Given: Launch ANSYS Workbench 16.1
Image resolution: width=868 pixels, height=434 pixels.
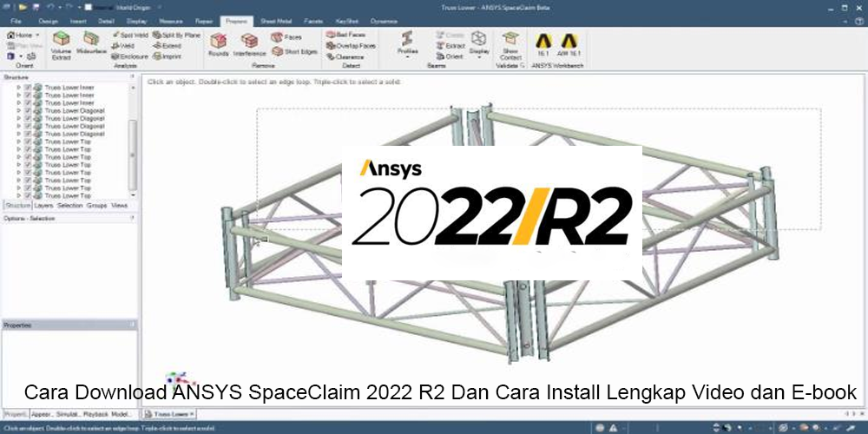Looking at the screenshot, I should [543, 45].
